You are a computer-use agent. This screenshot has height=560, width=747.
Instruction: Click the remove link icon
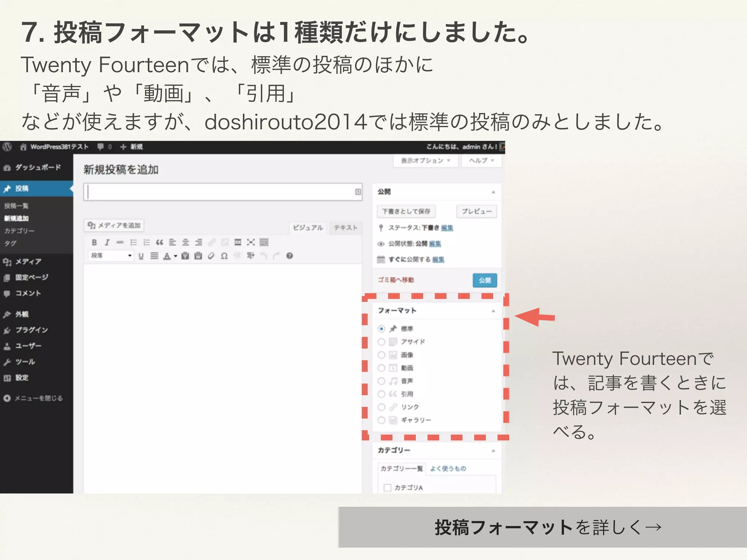pos(225,242)
